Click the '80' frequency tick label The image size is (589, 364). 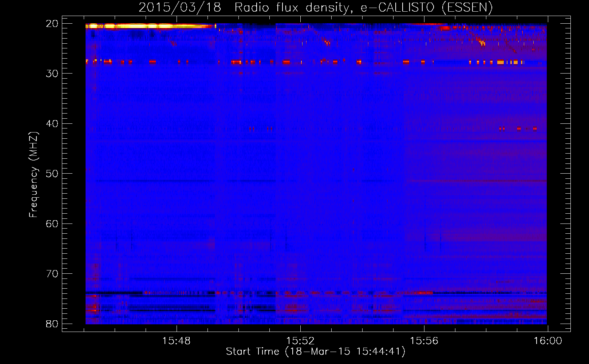pos(52,324)
